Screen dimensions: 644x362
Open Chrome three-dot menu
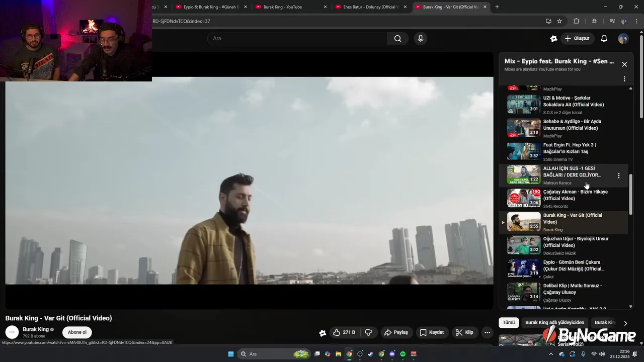coord(637,21)
